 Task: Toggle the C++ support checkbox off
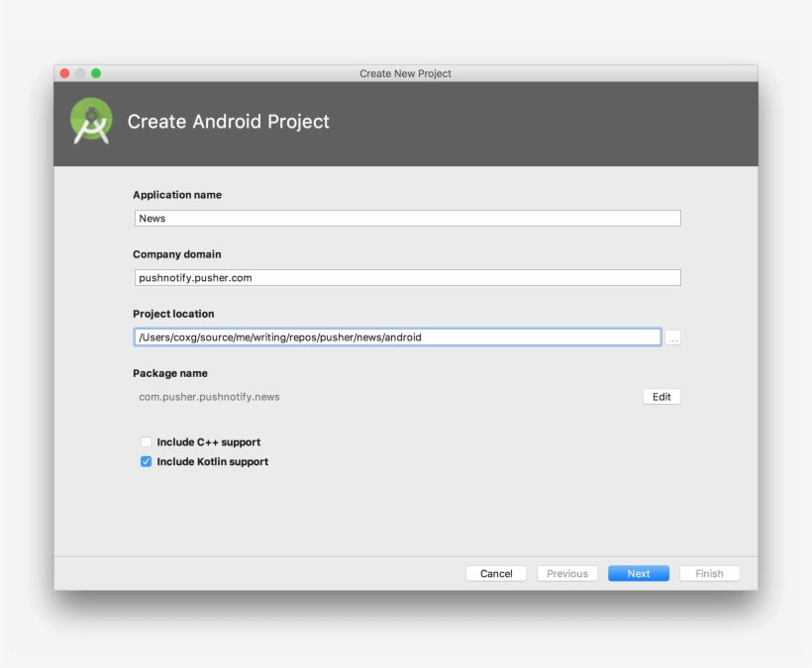tap(146, 441)
